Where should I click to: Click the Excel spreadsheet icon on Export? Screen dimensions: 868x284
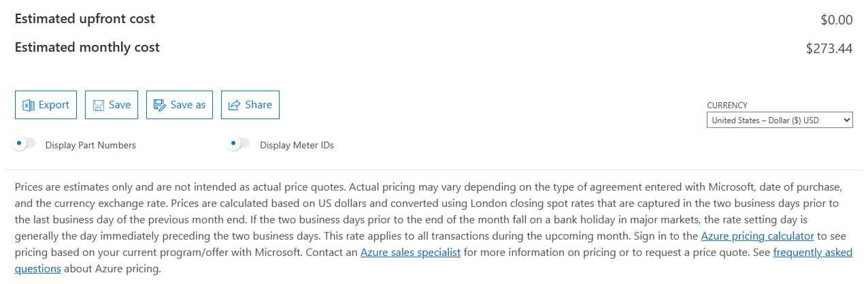click(x=29, y=105)
